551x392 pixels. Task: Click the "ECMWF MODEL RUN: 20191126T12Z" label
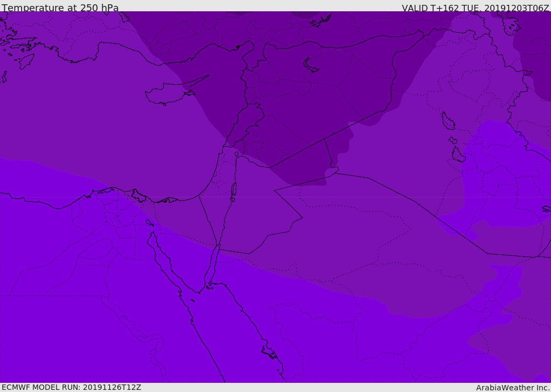72,387
